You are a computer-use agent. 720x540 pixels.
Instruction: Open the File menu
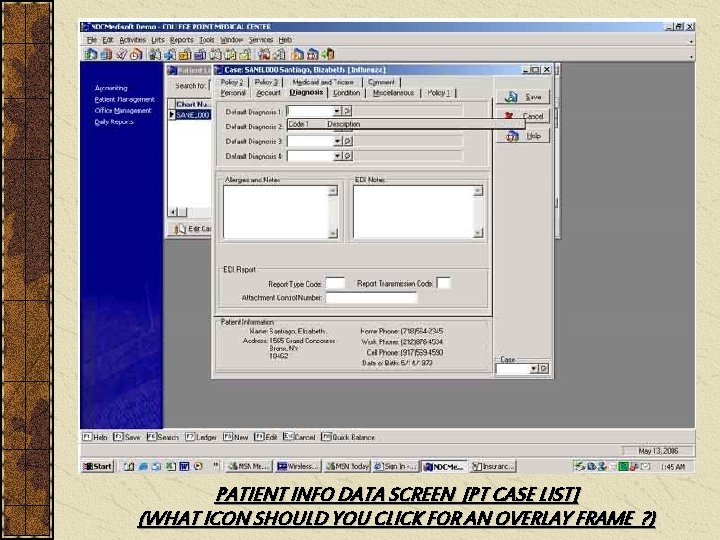pyautogui.click(x=92, y=40)
